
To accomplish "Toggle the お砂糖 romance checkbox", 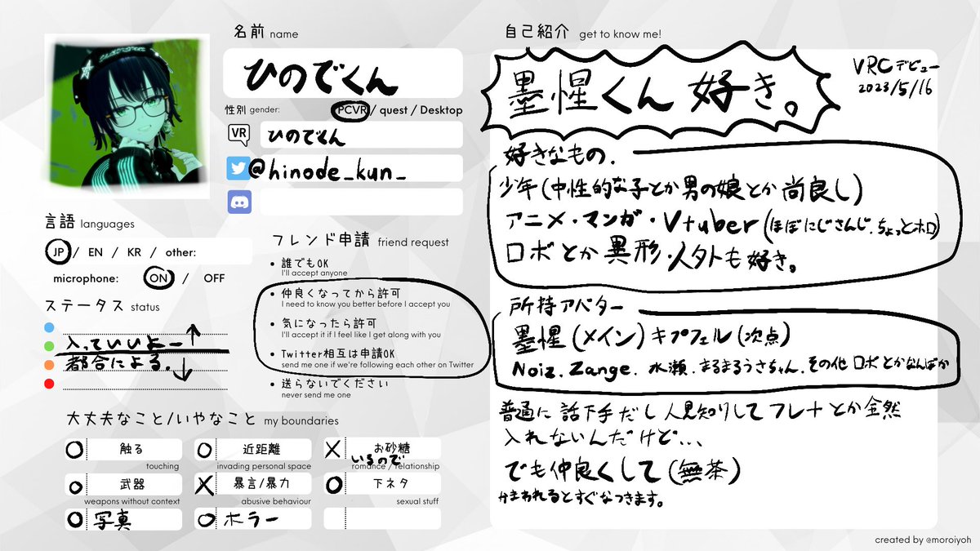I will [x=334, y=449].
